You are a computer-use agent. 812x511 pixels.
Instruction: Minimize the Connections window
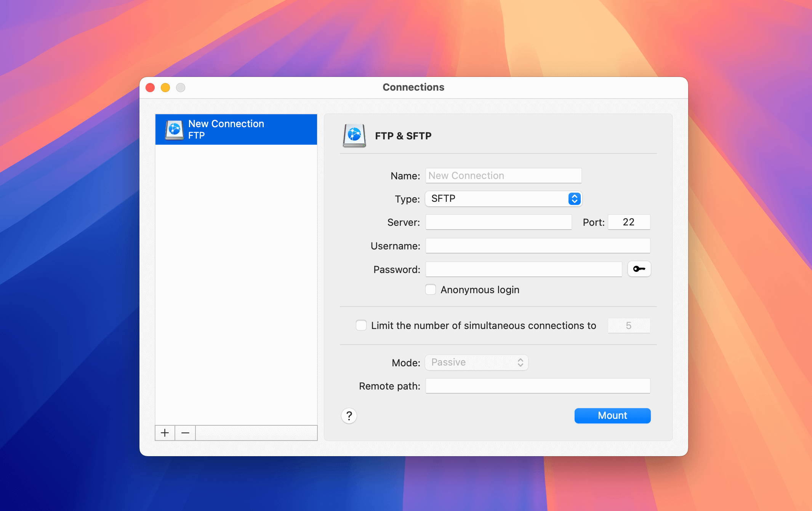click(x=165, y=87)
